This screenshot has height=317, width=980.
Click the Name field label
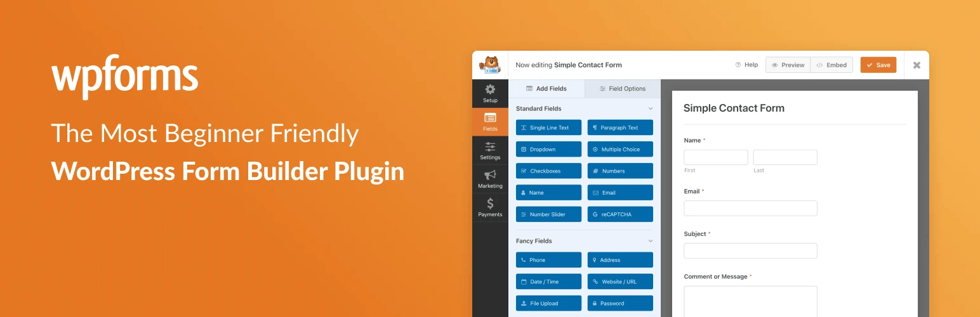(692, 140)
